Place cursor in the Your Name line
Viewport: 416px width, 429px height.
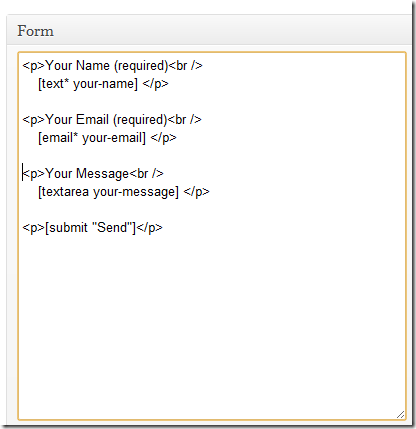112,65
